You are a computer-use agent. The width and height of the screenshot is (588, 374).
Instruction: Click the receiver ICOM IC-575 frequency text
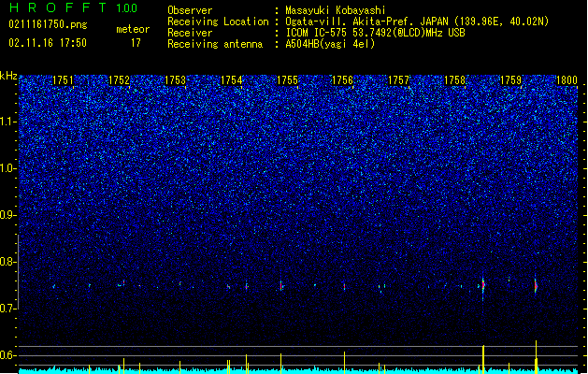point(375,33)
